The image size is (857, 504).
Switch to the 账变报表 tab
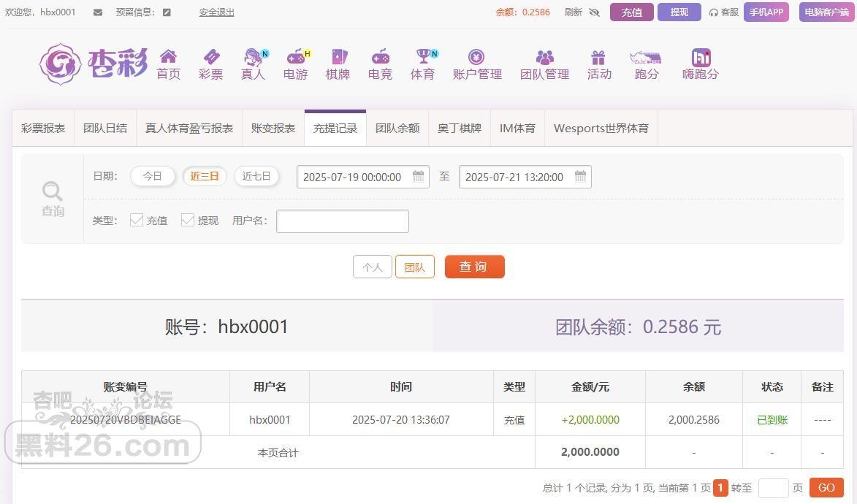click(273, 128)
